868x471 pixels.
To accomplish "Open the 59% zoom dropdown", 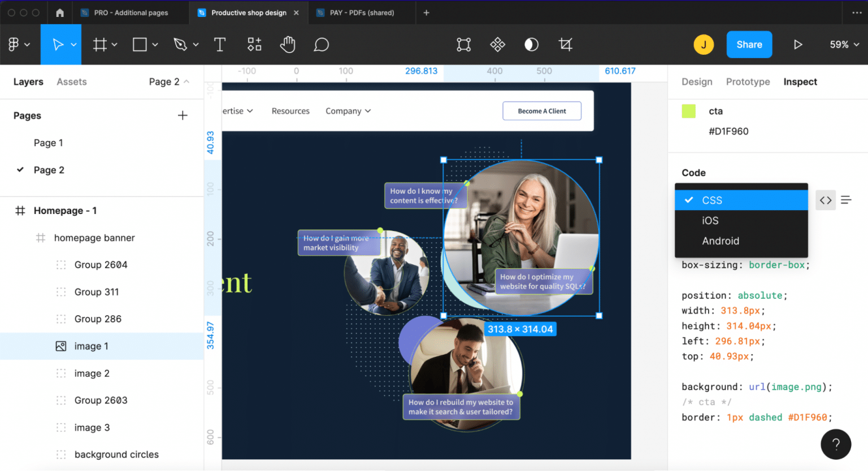I will pos(844,45).
